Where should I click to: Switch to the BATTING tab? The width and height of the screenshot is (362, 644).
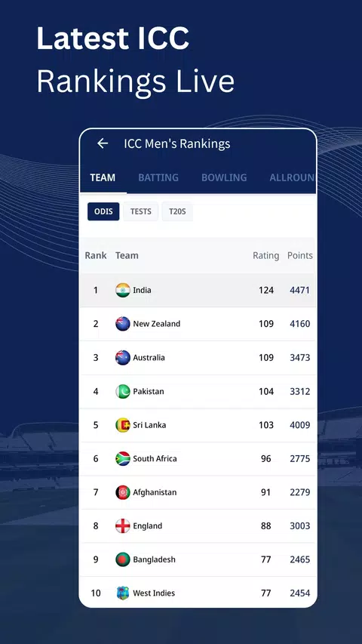click(158, 178)
